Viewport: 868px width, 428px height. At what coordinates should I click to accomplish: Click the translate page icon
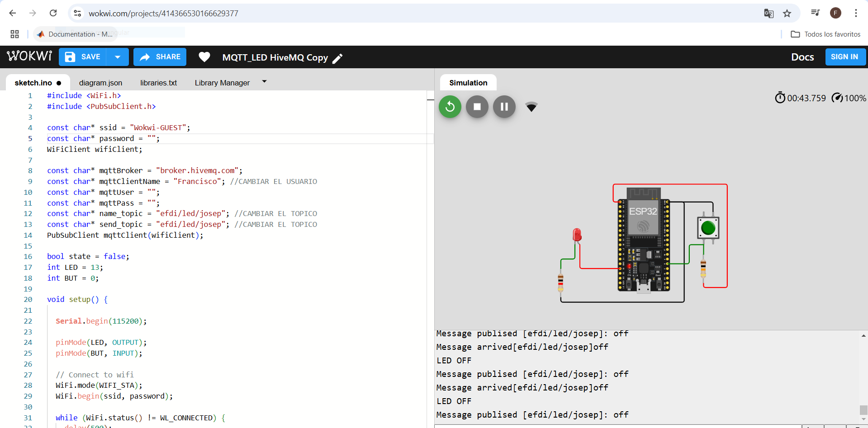tap(768, 13)
